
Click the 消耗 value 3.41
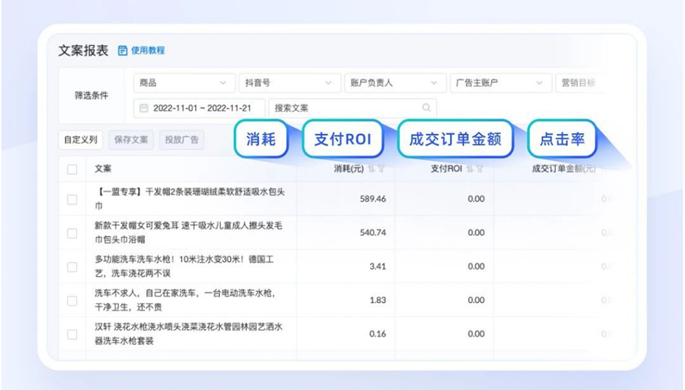pyautogui.click(x=377, y=266)
